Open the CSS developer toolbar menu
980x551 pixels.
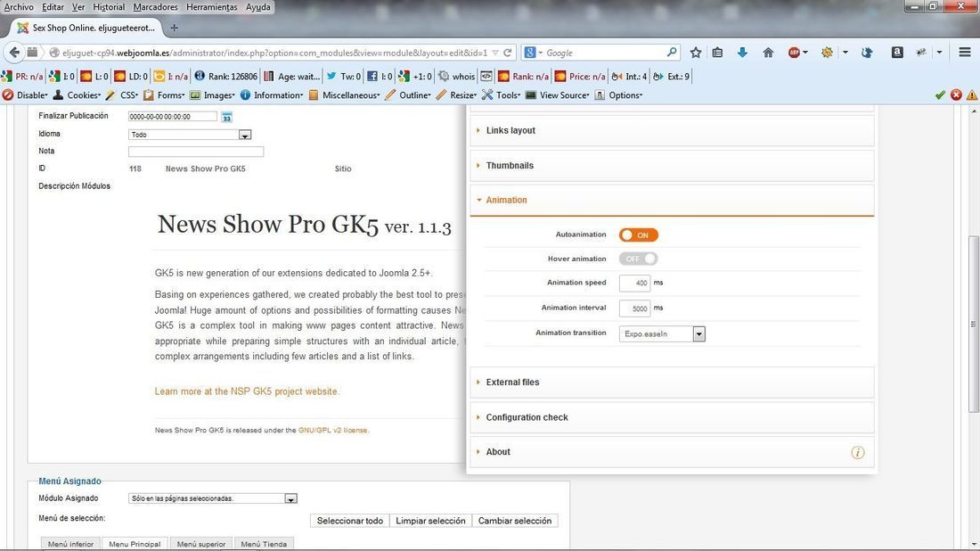pos(123,95)
